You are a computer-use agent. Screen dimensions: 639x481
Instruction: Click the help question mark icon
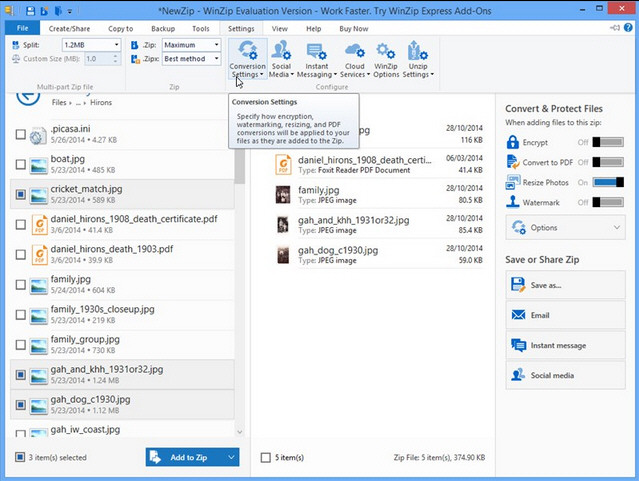628,28
